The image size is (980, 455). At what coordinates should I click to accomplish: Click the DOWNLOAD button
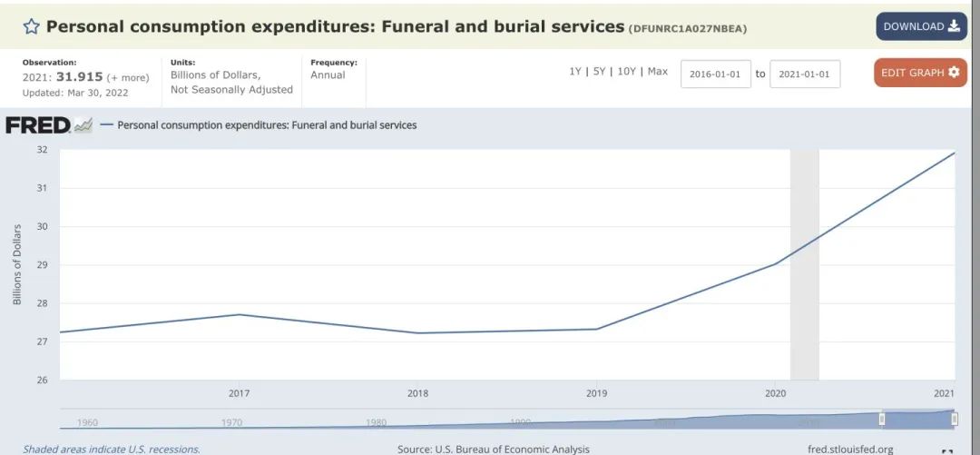pos(921,26)
